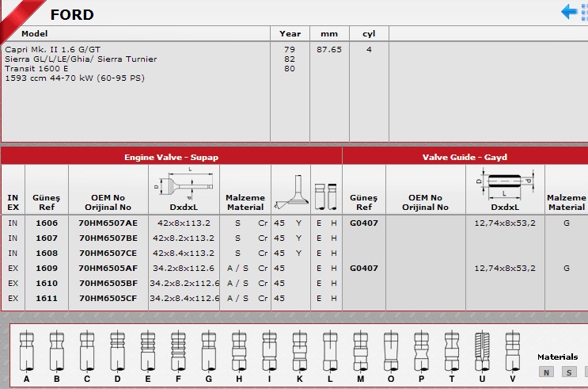Click the N materials swatch
The height and width of the screenshot is (389, 588).
pyautogui.click(x=546, y=372)
